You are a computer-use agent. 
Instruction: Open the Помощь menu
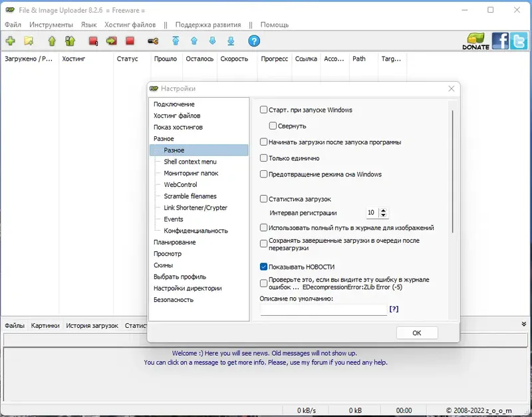click(x=275, y=25)
